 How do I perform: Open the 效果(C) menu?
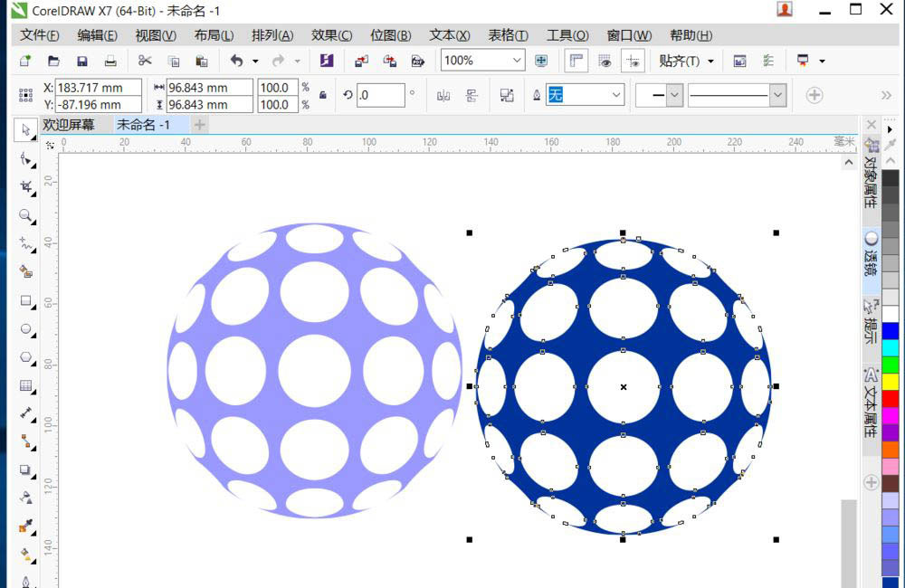point(331,35)
